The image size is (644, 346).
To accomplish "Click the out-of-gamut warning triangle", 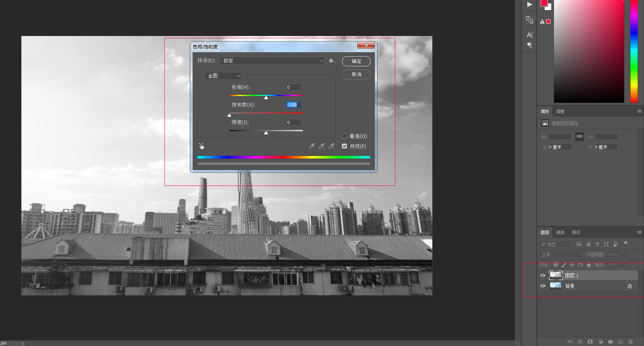I will coord(542,22).
